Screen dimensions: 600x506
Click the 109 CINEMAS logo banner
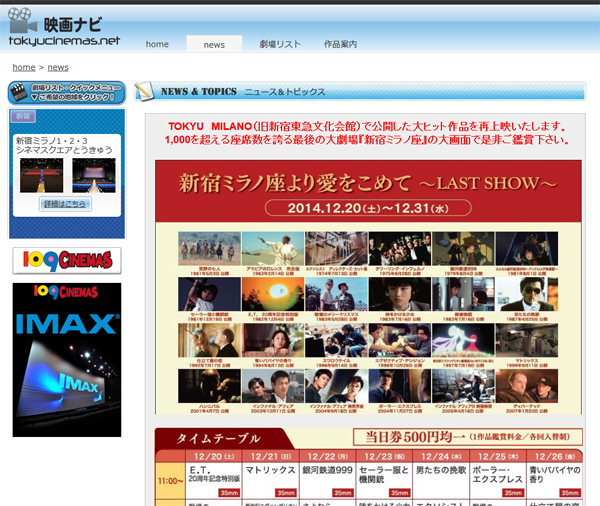67,261
